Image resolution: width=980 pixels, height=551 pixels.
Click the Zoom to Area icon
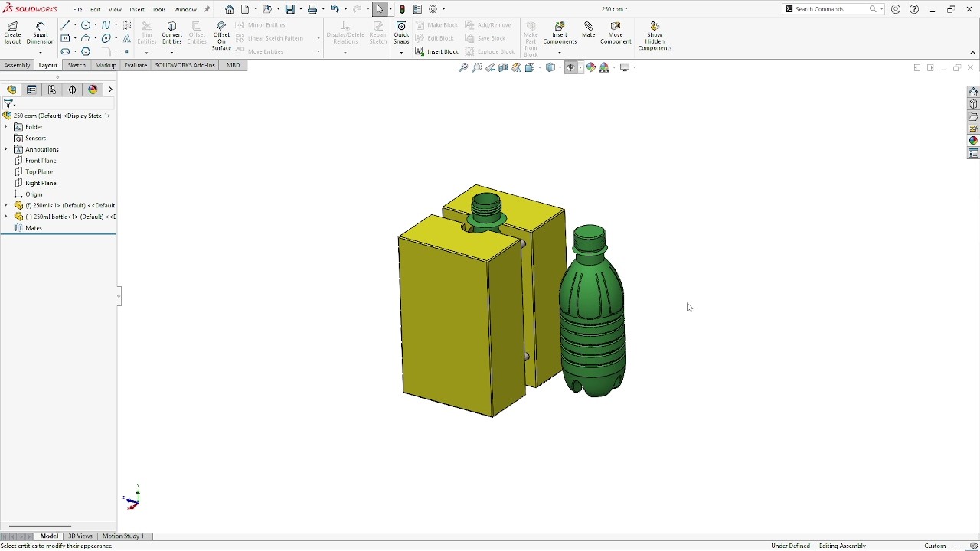[x=477, y=67]
